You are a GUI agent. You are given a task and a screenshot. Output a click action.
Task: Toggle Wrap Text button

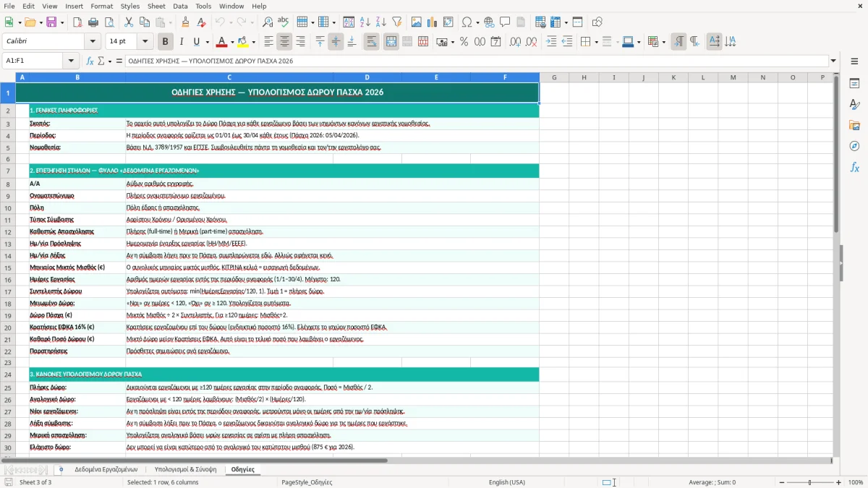pos(372,42)
